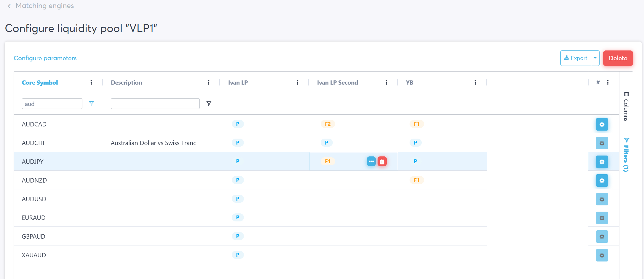Click filter funnel icon beside Core Symbol input
The image size is (644, 279).
point(92,104)
